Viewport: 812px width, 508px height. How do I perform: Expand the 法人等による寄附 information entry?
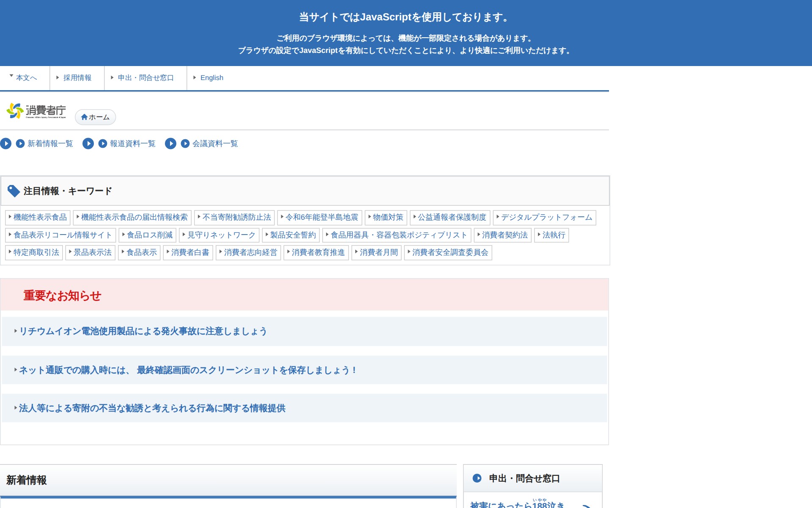coord(151,408)
